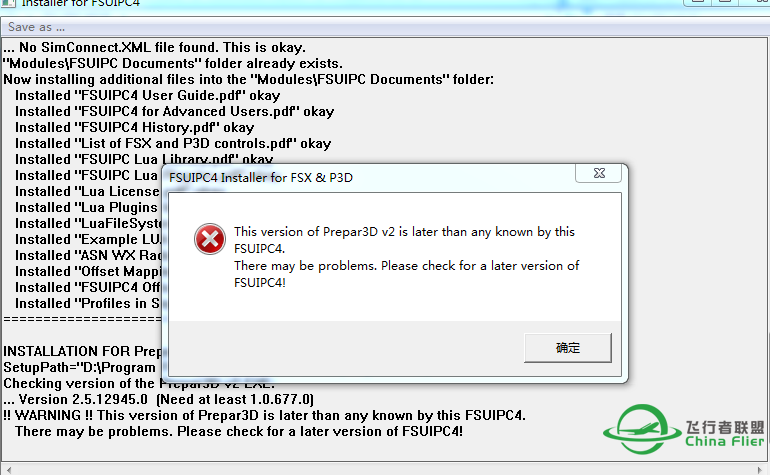
Task: Click the China Flier watermark text
Action: tap(725, 435)
